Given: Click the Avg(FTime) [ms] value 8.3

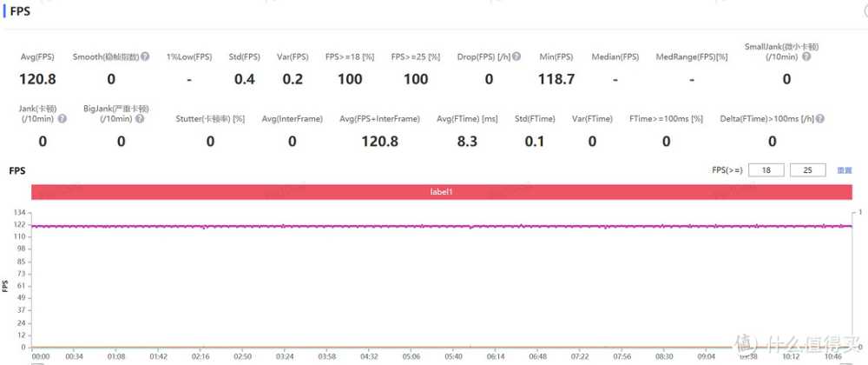Looking at the screenshot, I should tap(467, 141).
